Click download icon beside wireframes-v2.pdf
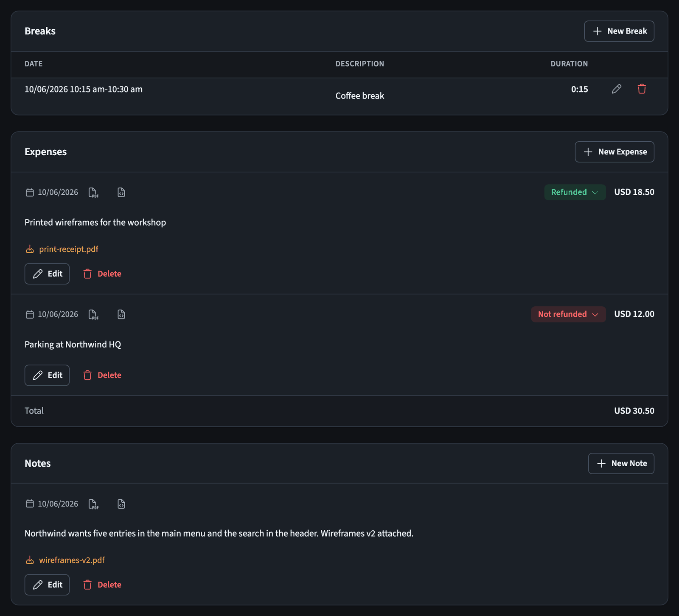 coord(30,560)
